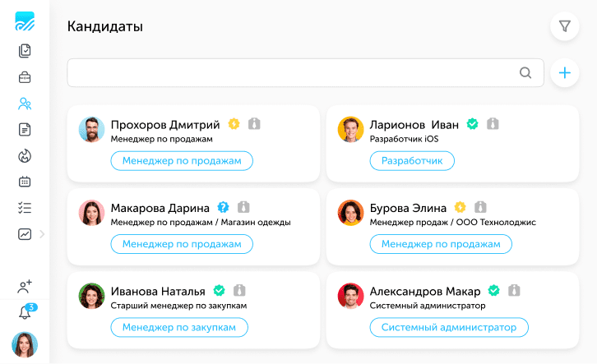
Task: Open candidate name Иванова Наталья
Action: tap(158, 292)
